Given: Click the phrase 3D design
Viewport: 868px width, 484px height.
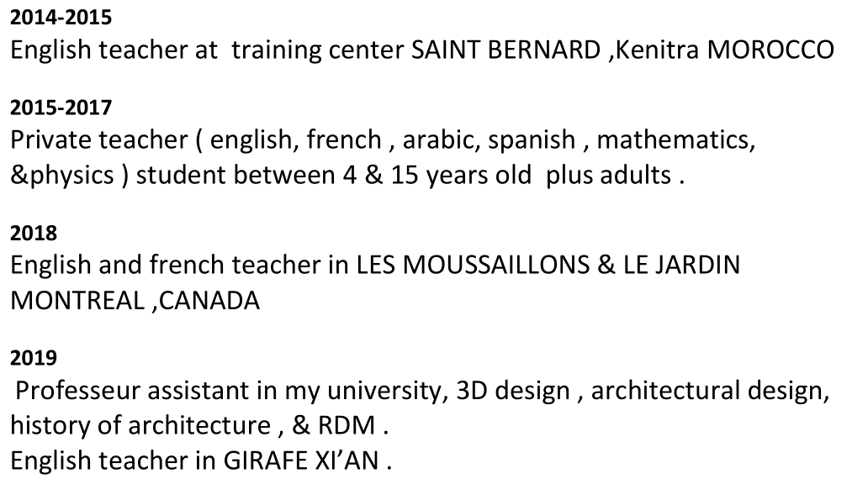Looking at the screenshot, I should [x=512, y=391].
